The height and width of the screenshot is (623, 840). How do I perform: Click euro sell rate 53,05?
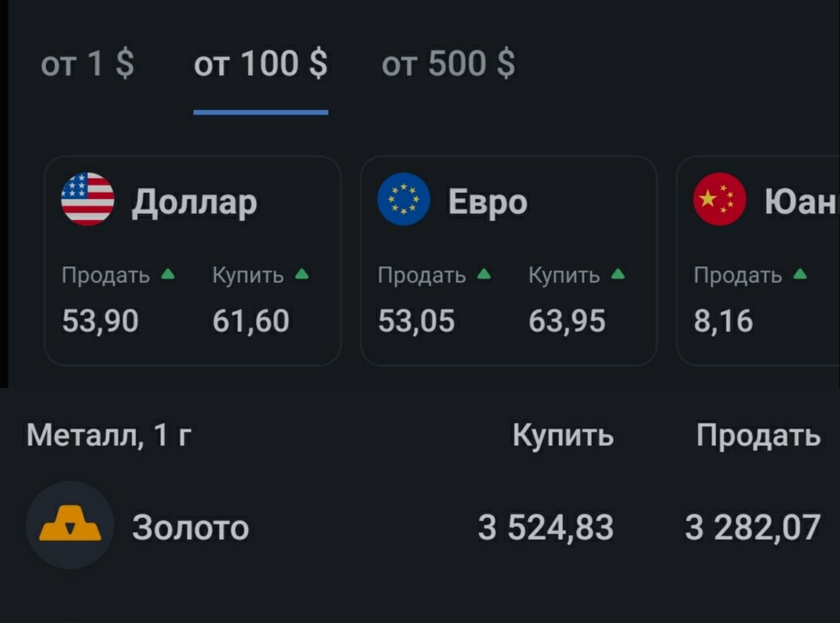[x=416, y=321]
